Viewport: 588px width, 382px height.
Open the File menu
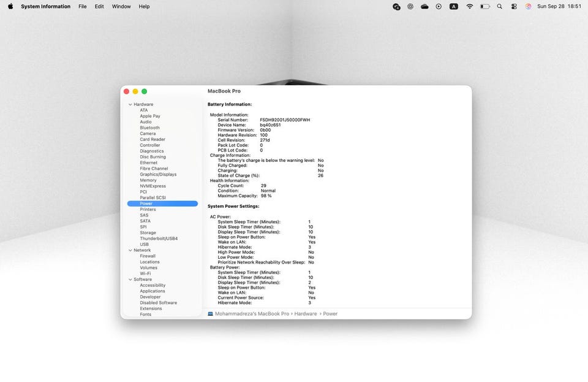pos(83,6)
